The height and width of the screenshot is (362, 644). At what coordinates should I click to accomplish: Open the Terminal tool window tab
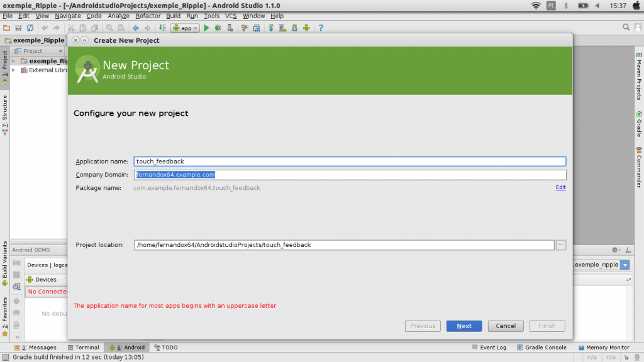pos(84,347)
